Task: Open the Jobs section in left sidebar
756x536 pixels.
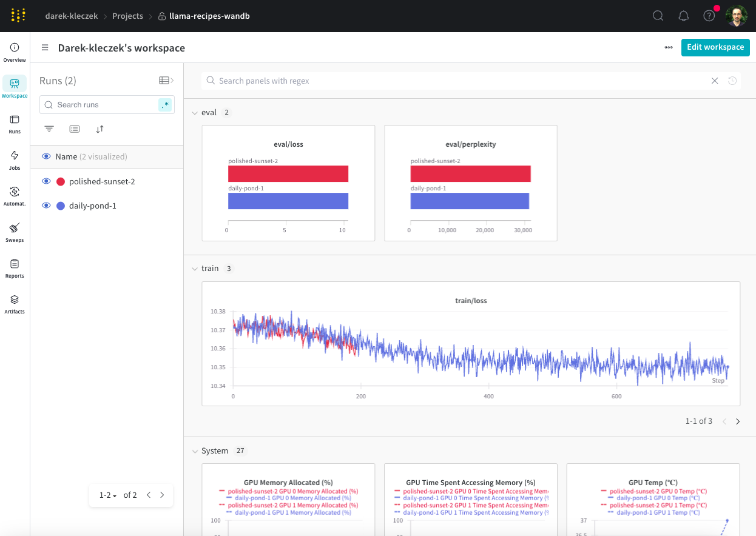Action: (15, 159)
